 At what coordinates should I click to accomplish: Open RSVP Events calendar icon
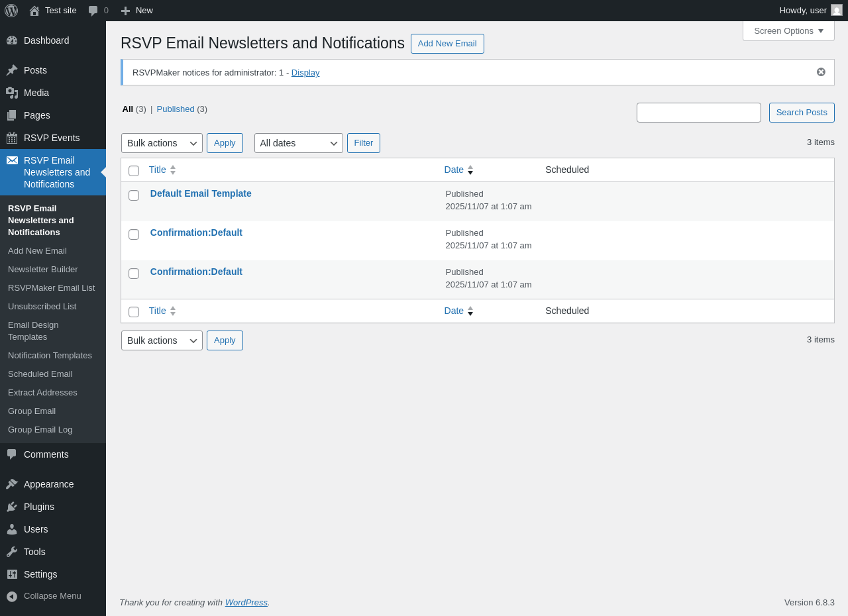[x=12, y=138]
